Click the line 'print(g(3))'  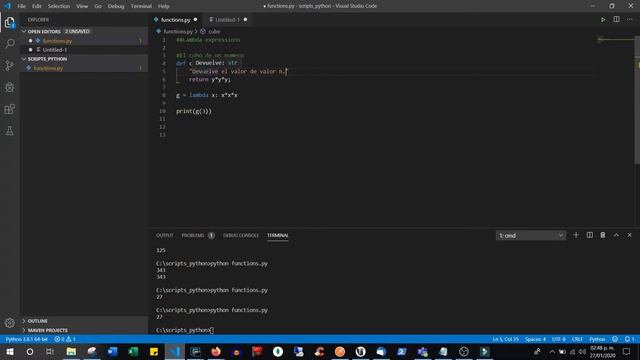pos(194,111)
